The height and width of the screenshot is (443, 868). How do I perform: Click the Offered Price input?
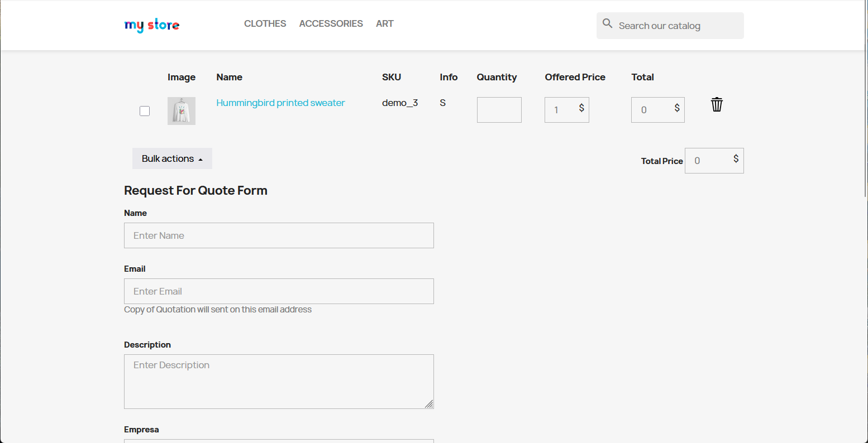[x=561, y=110]
